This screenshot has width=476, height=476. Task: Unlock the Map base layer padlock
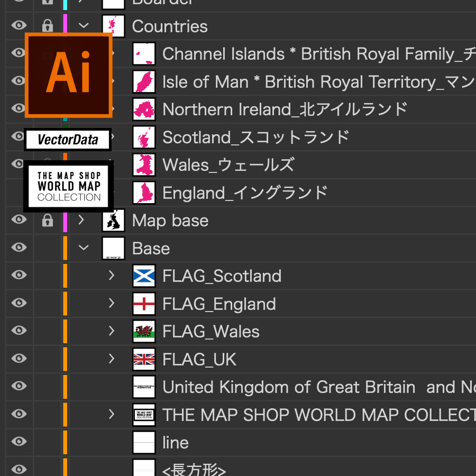[48, 220]
